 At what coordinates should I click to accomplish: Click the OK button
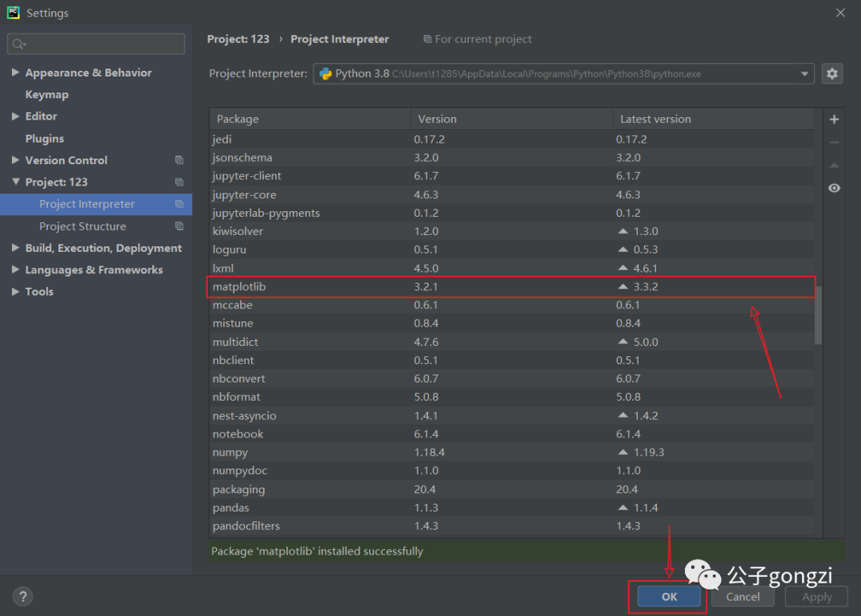[669, 597]
